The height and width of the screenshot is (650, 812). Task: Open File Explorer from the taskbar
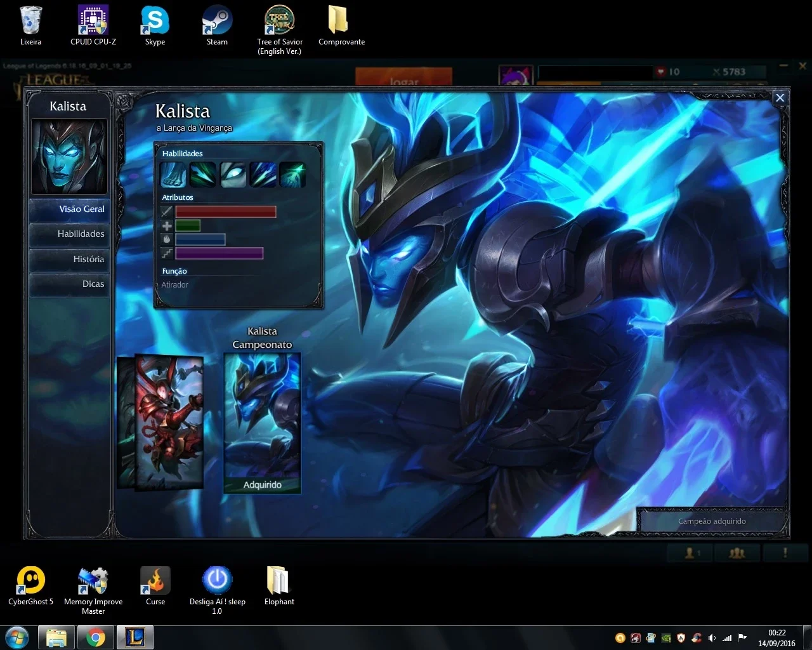[56, 637]
